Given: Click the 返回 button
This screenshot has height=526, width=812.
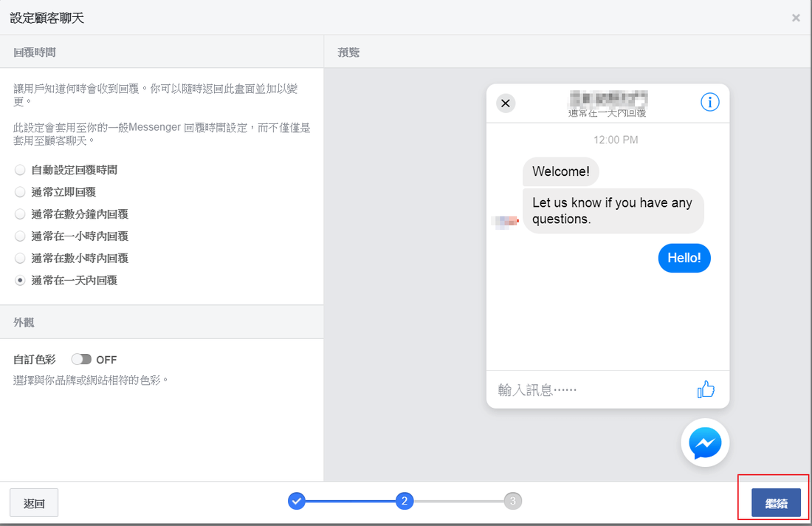Looking at the screenshot, I should pos(34,502).
